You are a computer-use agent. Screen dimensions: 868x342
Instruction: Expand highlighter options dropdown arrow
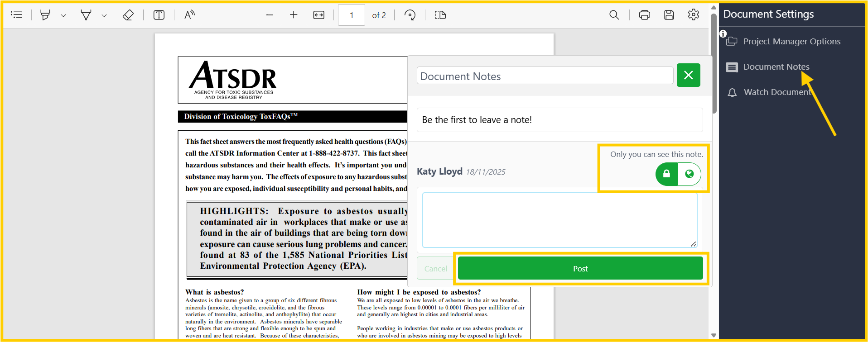click(x=63, y=15)
